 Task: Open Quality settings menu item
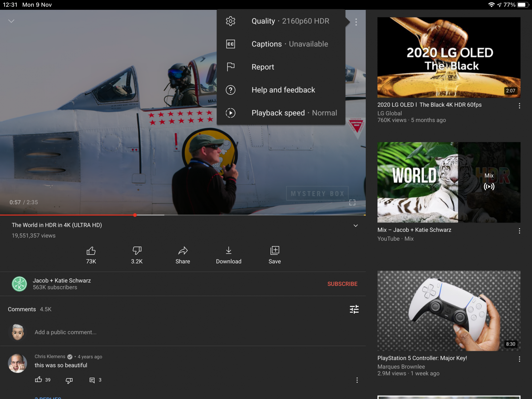(281, 21)
